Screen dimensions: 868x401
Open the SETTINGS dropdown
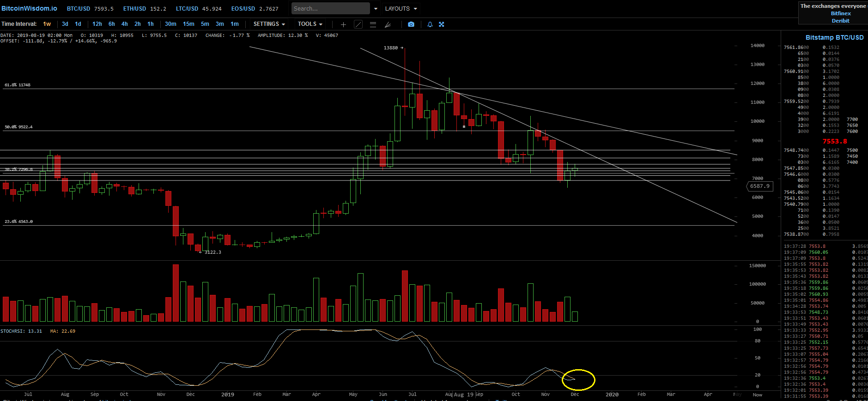269,24
